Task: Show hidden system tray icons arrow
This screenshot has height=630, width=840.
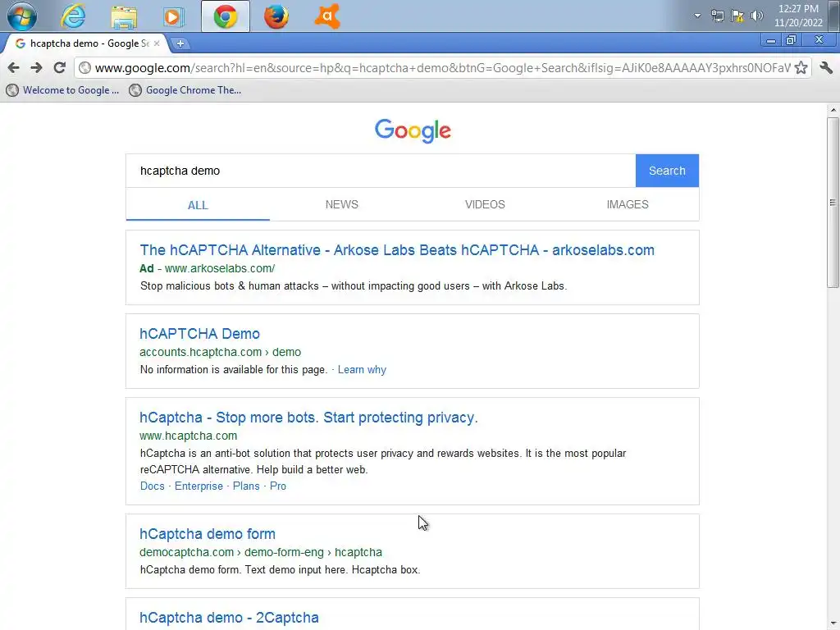Action: coord(697,16)
